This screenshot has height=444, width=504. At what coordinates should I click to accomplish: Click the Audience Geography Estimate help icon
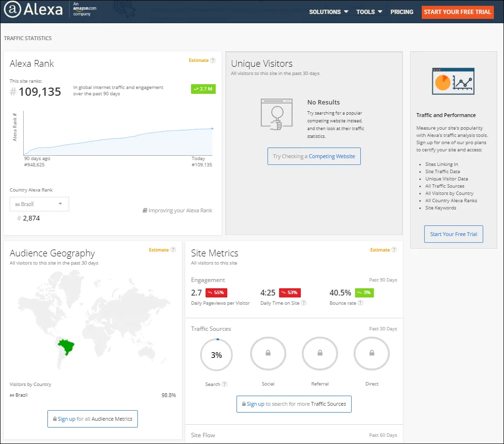coord(173,250)
